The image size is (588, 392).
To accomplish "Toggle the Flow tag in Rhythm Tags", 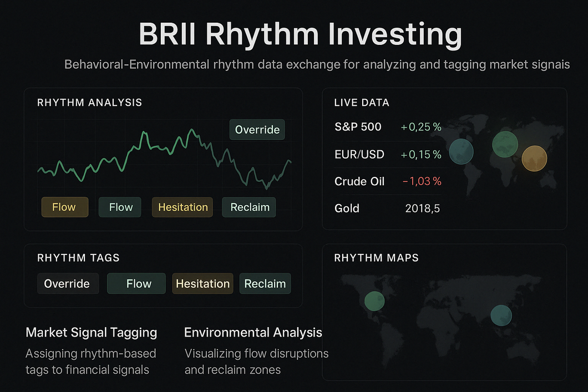I will 136,284.
